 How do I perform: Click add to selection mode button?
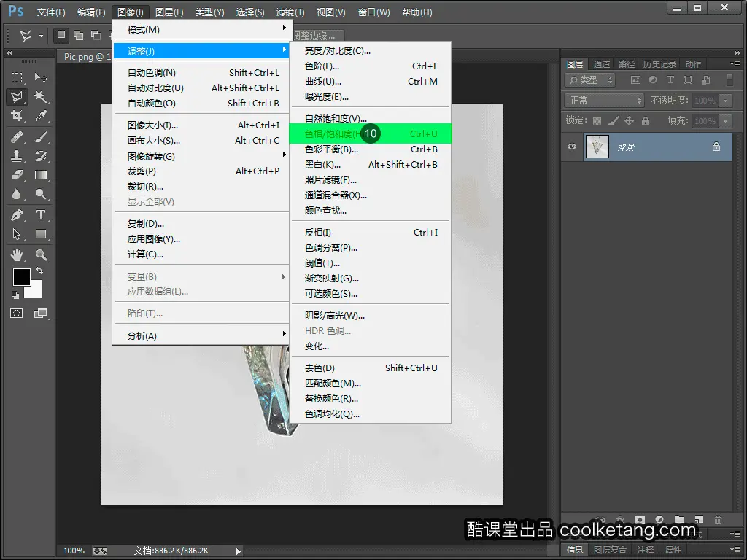pos(79,35)
